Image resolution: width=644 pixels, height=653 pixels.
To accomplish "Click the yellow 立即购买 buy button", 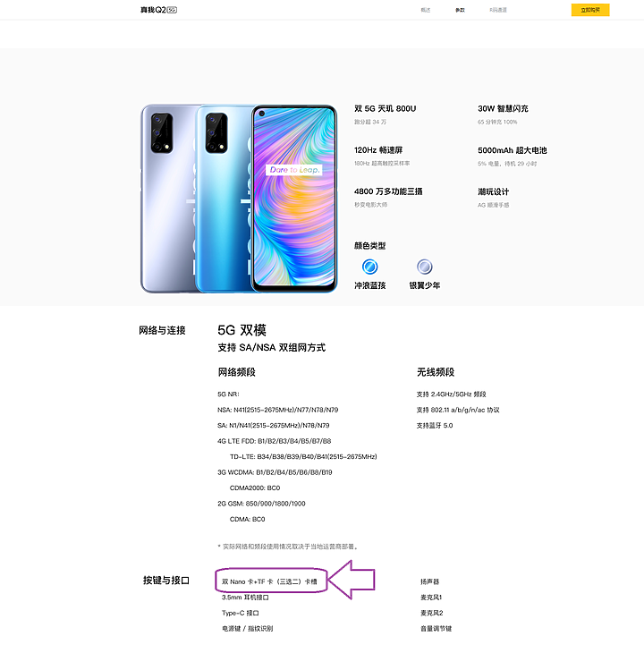I will (x=590, y=10).
